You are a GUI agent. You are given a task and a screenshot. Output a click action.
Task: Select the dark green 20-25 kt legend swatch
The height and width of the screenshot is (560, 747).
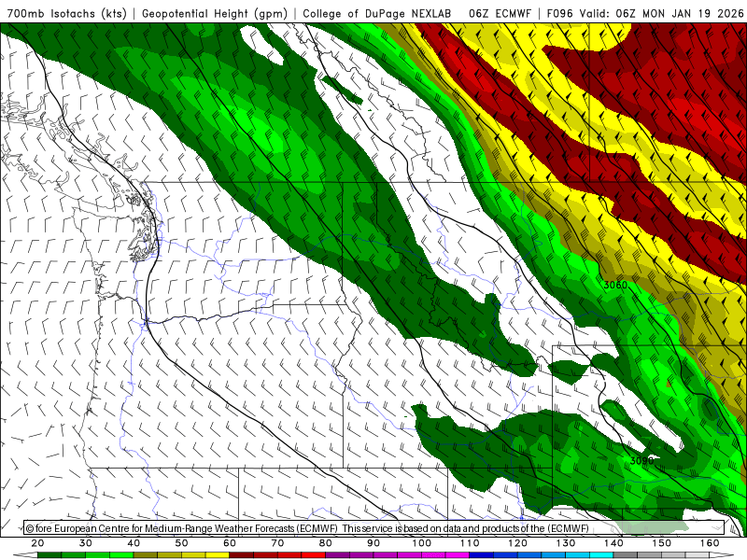49,554
